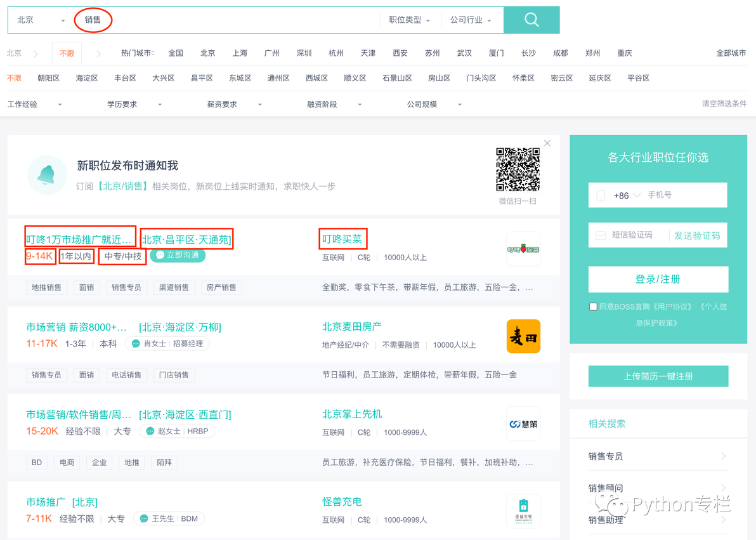Open the 薪资要求 filter dropdown
Image resolution: width=756 pixels, height=540 pixels.
pos(234,104)
